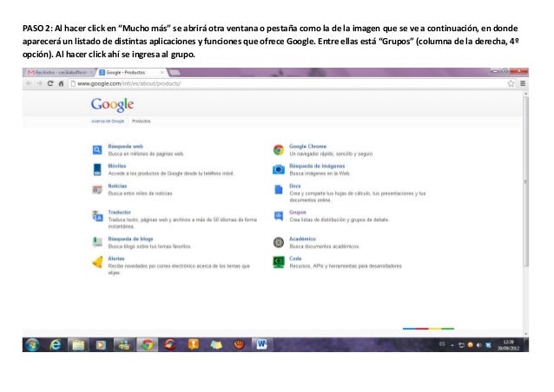This screenshot has height=392, width=554.
Task: Switch to the Gmail Recibidos tab
Action: (59, 72)
